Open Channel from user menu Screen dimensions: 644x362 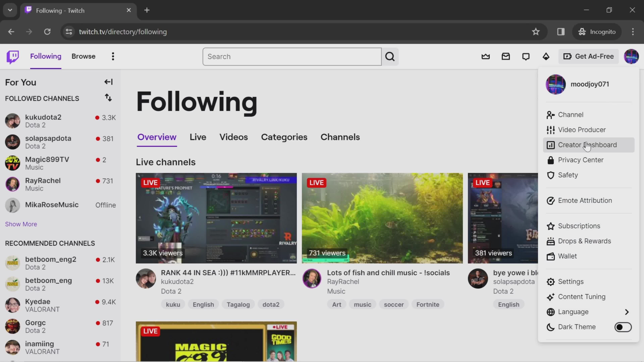tap(588, 115)
